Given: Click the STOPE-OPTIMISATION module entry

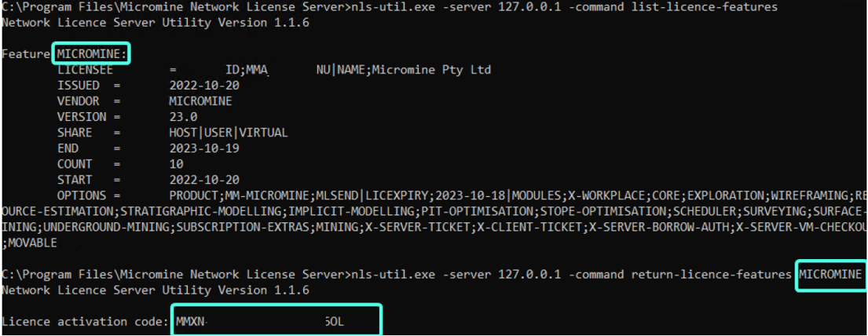Looking at the screenshot, I should tap(602, 211).
